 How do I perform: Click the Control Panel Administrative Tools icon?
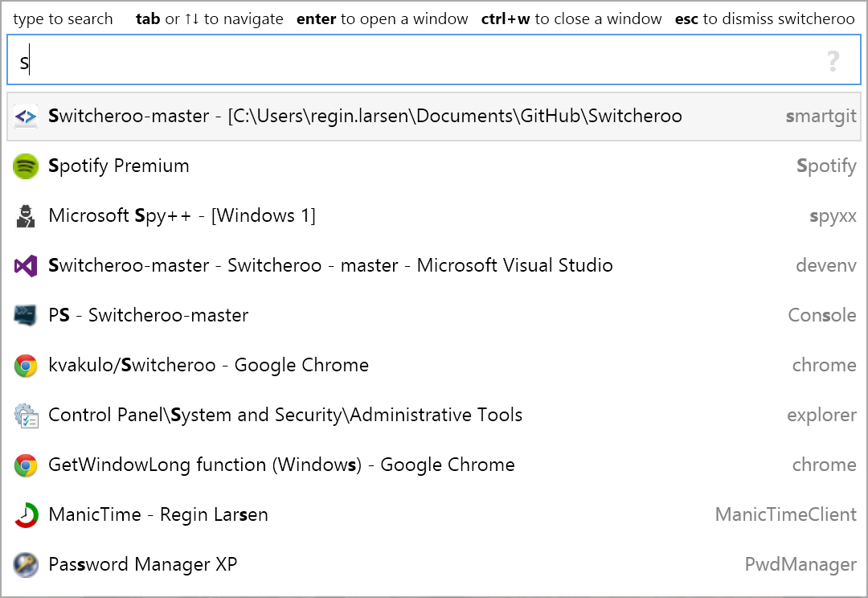click(x=26, y=416)
